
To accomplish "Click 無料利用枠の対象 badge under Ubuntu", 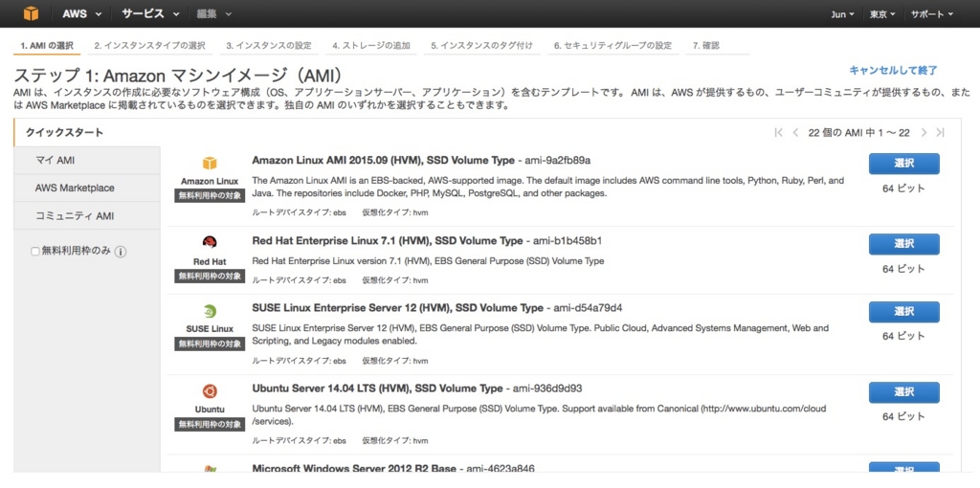I will (x=210, y=424).
